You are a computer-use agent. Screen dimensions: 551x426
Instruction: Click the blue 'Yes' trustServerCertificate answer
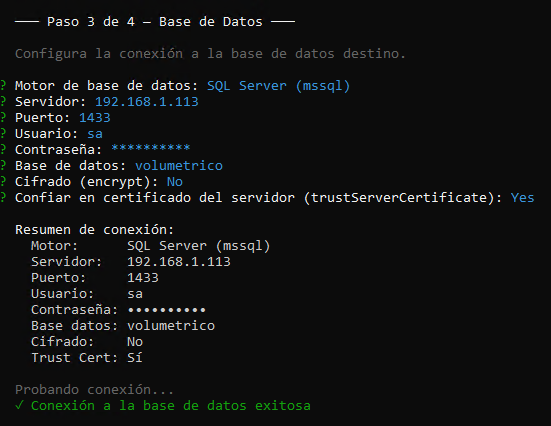[522, 198]
